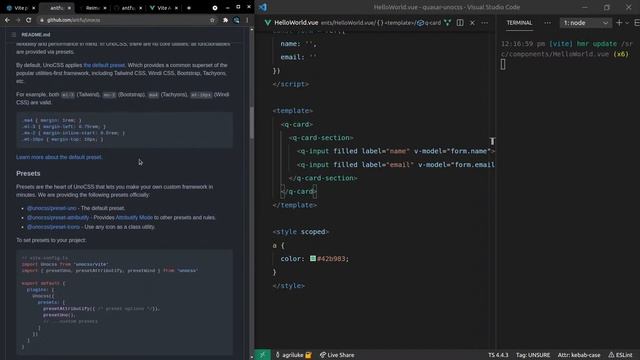This screenshot has height=360, width=640.
Task: Click the style scoped tag
Action: (x=301, y=232)
